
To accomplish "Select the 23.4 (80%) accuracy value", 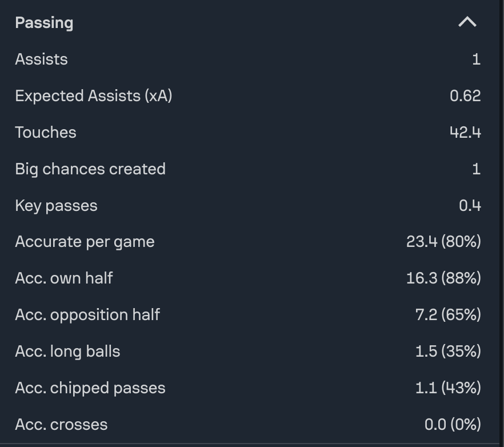I will coord(443,242).
